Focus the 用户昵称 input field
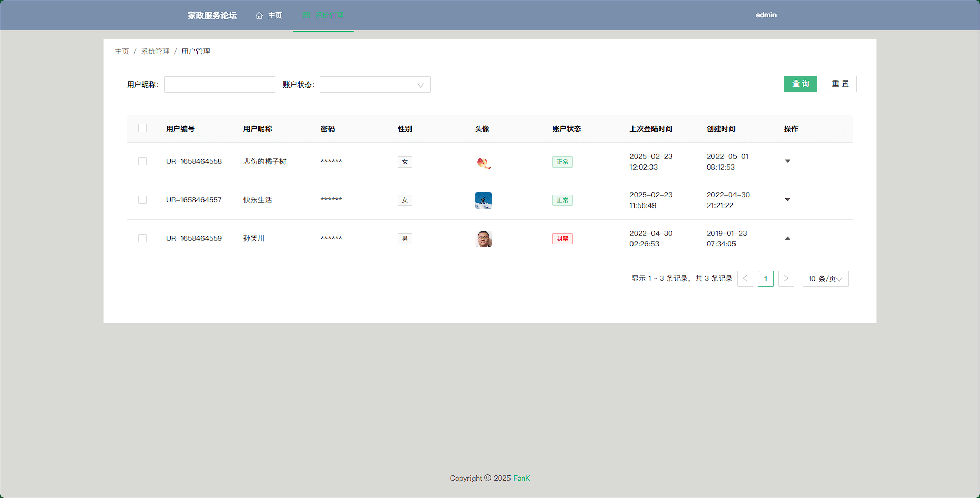 tap(219, 85)
